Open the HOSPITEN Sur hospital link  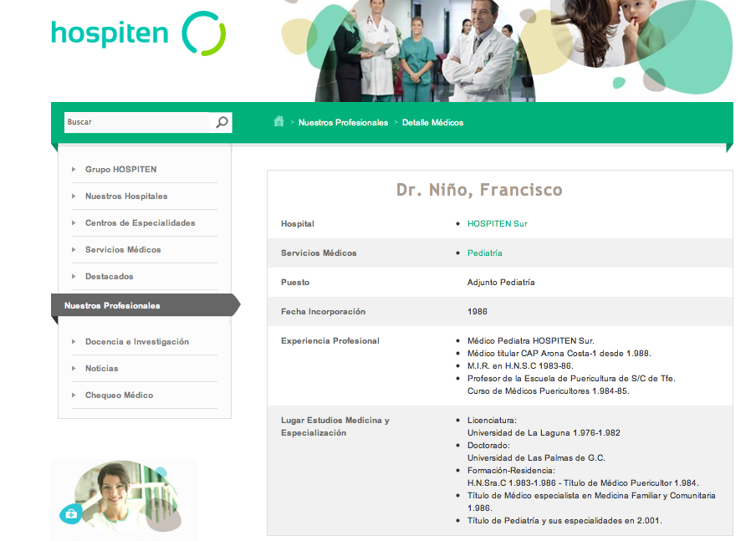(497, 224)
